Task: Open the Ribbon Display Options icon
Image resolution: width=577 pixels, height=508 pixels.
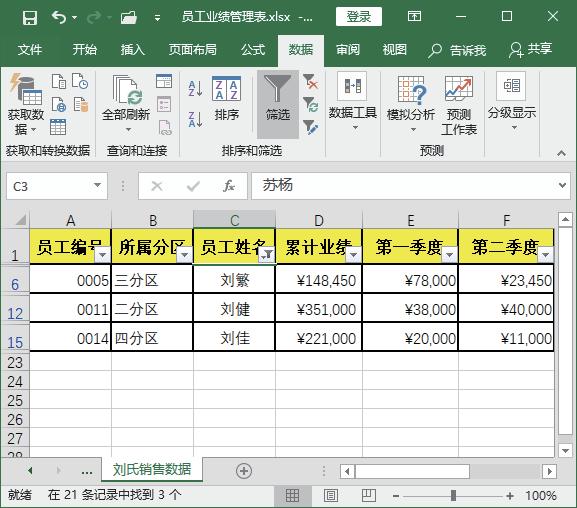Action: pyautogui.click(x=414, y=16)
